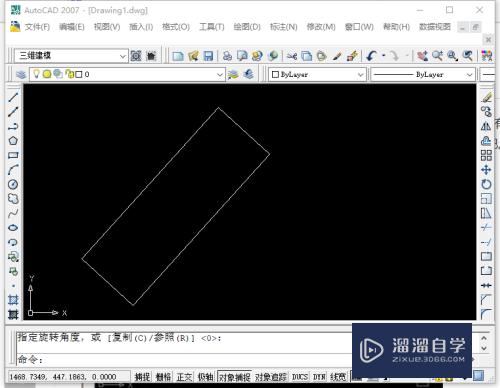Toggle DUCS in status bar
Screen dimensions: 500x388
300,377
